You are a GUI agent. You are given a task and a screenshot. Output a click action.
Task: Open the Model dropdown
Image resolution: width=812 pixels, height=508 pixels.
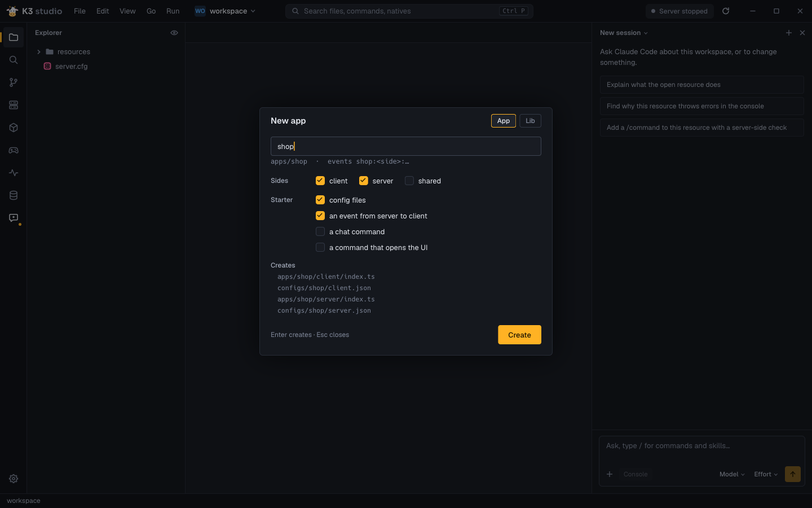(x=732, y=474)
